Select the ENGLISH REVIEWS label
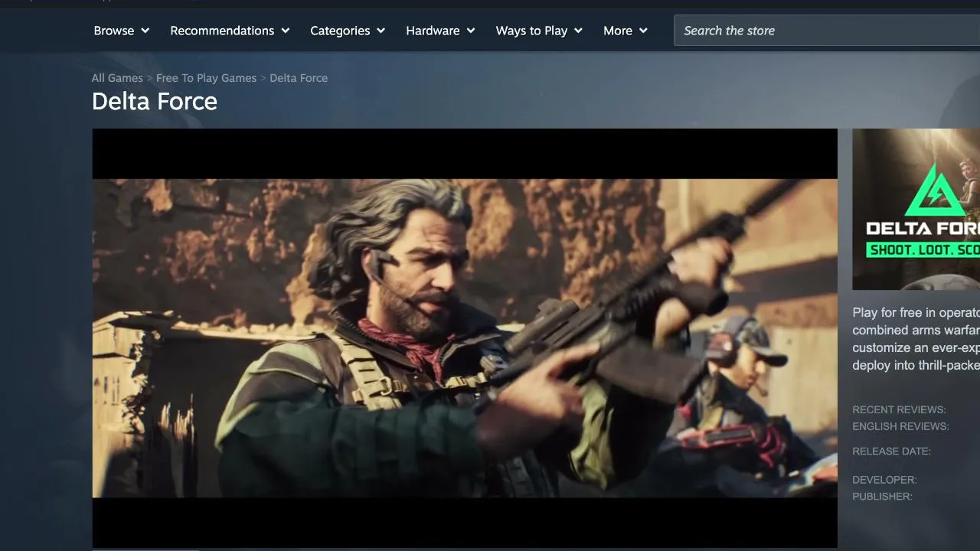980x551 pixels. click(x=900, y=426)
